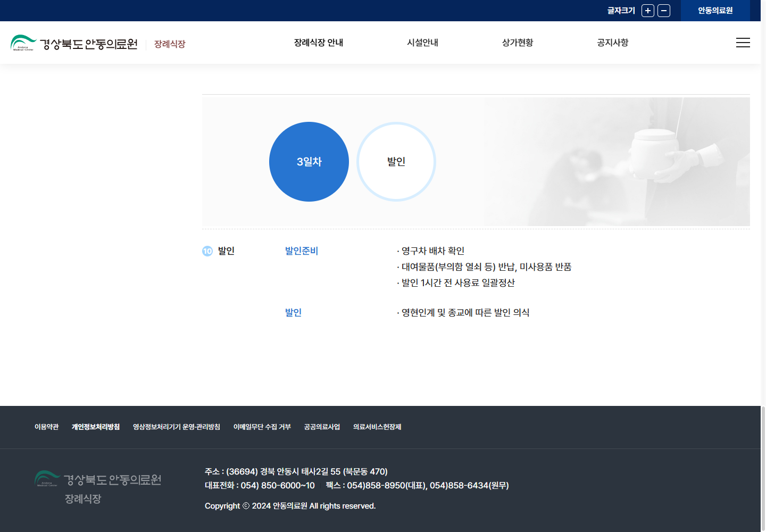Image resolution: width=766 pixels, height=532 pixels.
Task: Click the Copyright 2024 안동의료원 notice
Action: (x=290, y=506)
